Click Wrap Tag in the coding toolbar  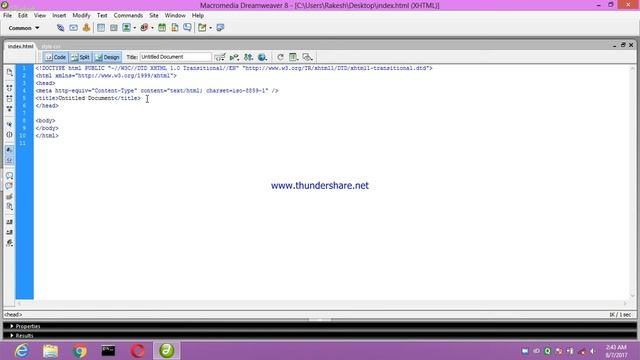9,196
